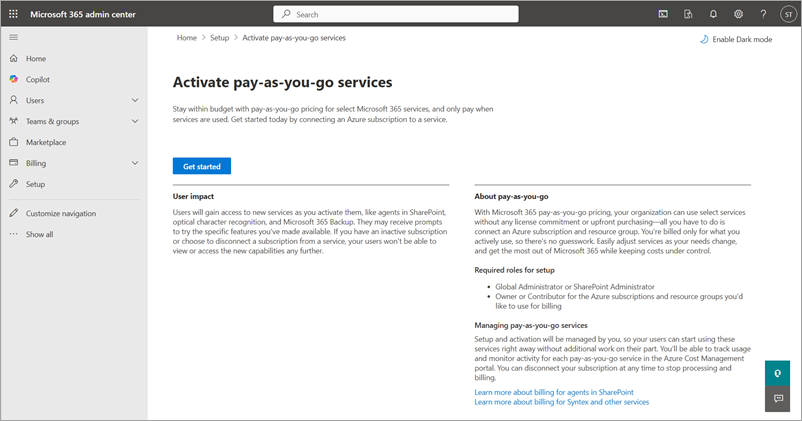Image resolution: width=802 pixels, height=421 pixels.
Task: Click the Setup wrench icon
Action: 14,184
